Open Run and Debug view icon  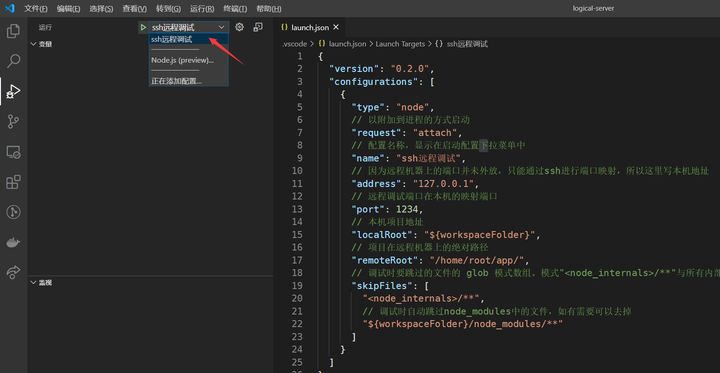click(13, 91)
